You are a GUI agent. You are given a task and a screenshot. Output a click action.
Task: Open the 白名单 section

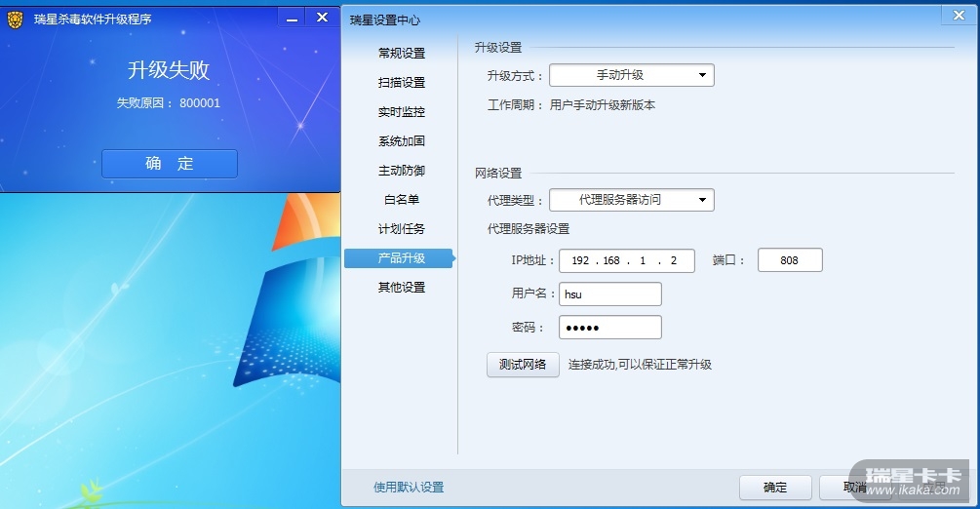point(401,200)
